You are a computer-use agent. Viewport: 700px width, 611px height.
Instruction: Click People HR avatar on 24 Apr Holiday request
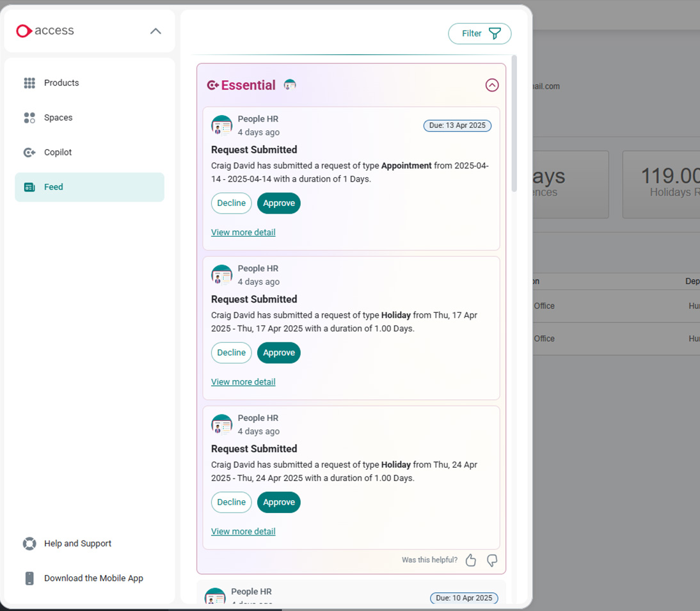pyautogui.click(x=221, y=424)
